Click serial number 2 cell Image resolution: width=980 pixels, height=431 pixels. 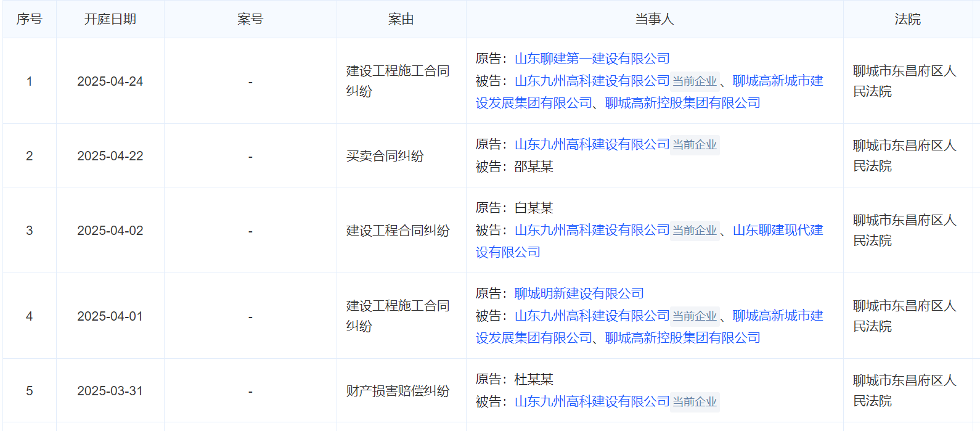click(29, 156)
